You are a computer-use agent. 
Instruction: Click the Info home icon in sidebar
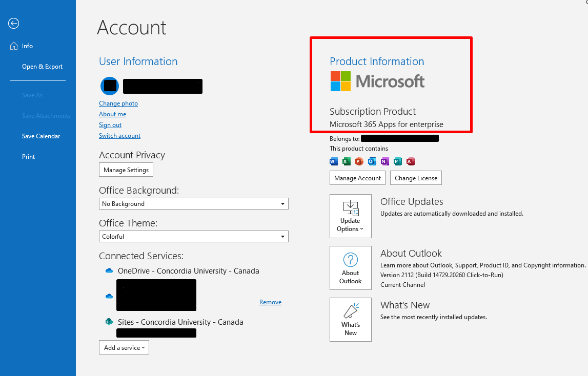pos(14,46)
